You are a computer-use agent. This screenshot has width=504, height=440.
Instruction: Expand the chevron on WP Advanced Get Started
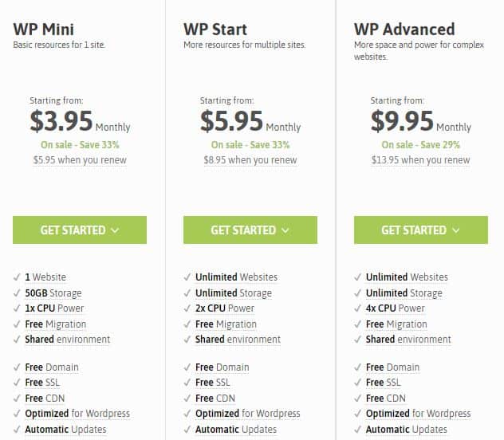click(456, 230)
